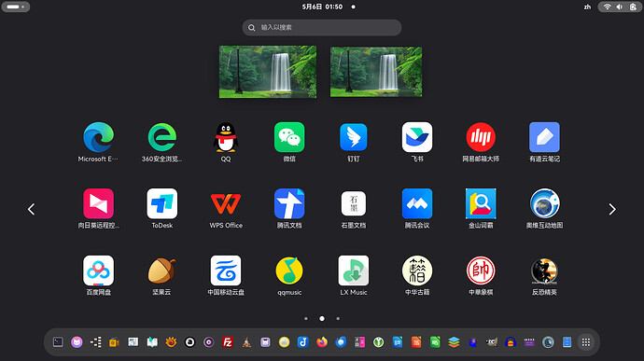Image resolution: width=644 pixels, height=361 pixels.
Task: Launch 金山词霸 dictionary
Action: [481, 203]
